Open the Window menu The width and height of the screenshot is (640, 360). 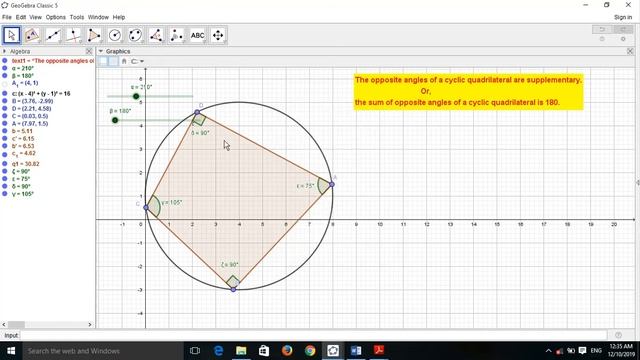(98, 17)
